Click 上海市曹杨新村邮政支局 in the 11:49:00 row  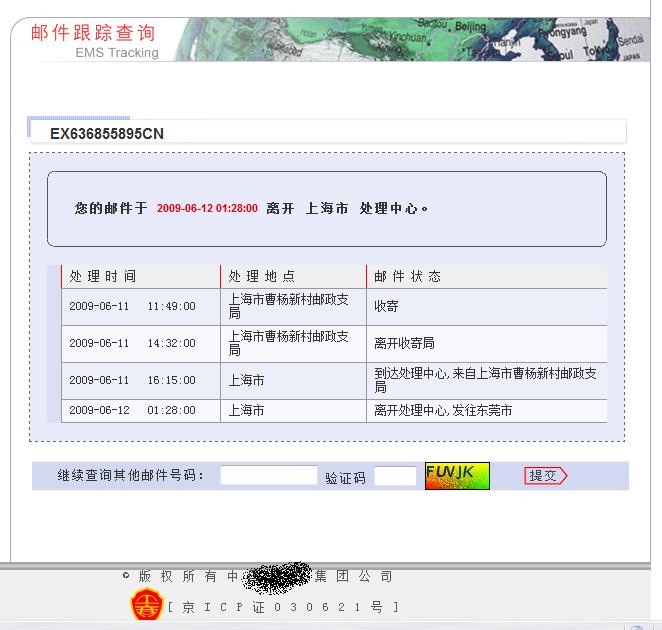click(x=293, y=307)
